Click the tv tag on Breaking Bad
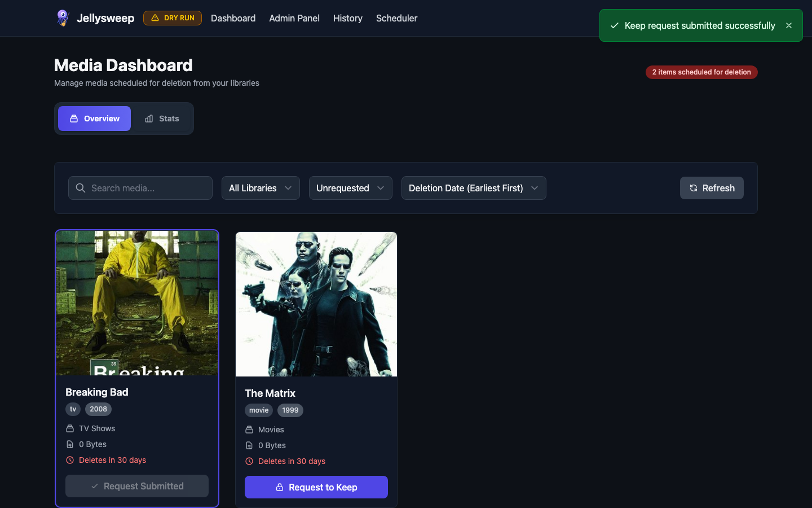 [x=73, y=409]
